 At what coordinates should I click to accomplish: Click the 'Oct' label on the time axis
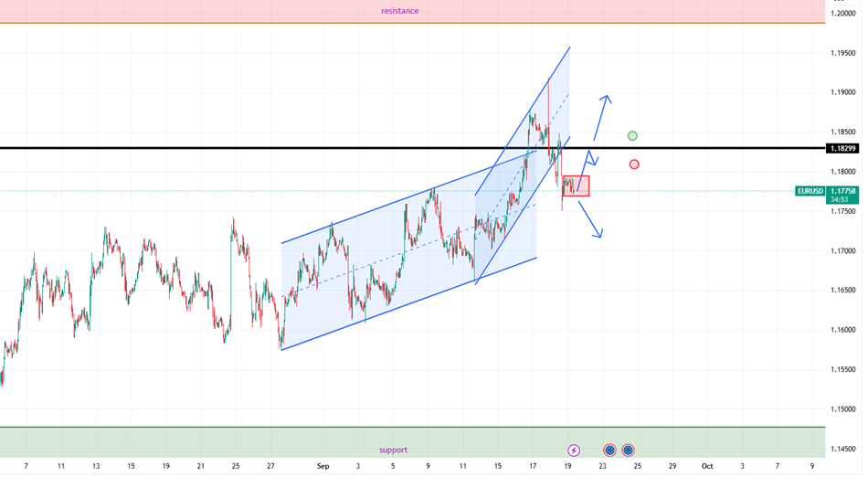(x=707, y=466)
